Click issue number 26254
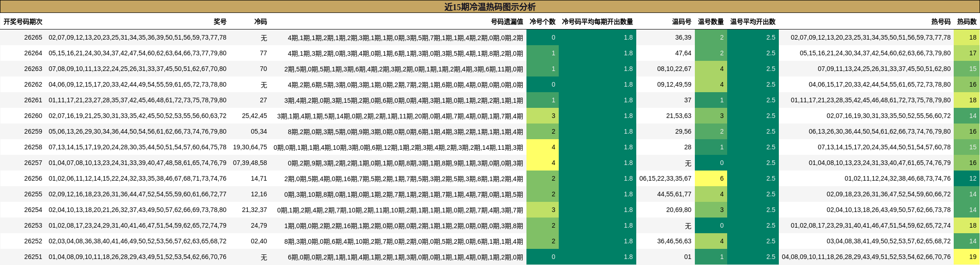 (x=33, y=210)
